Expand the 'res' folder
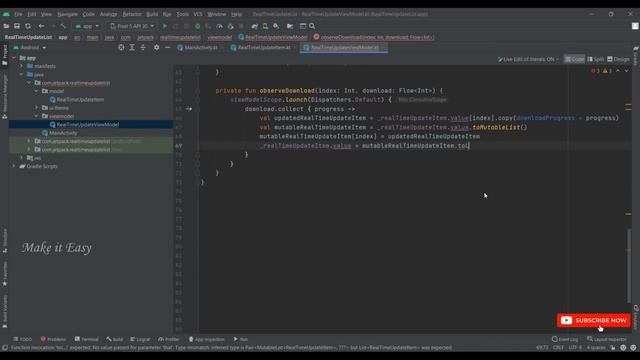The height and width of the screenshot is (360, 640). tap(22, 158)
